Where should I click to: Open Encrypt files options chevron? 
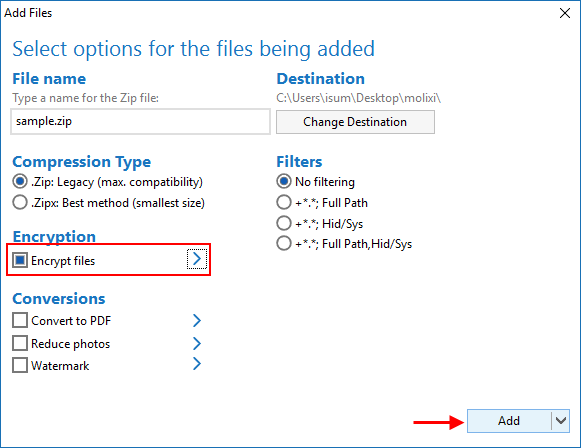click(197, 259)
